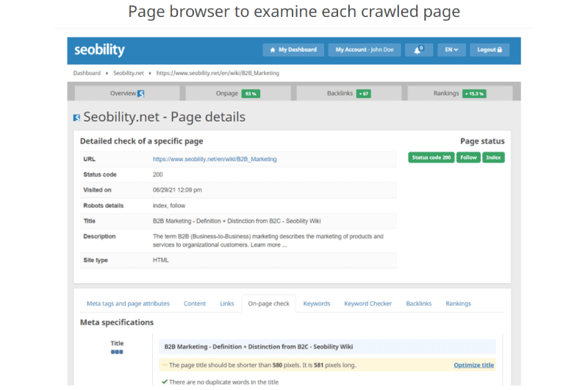Click the 'index, follow' robots value
This screenshot has height=390, width=588.
click(169, 205)
